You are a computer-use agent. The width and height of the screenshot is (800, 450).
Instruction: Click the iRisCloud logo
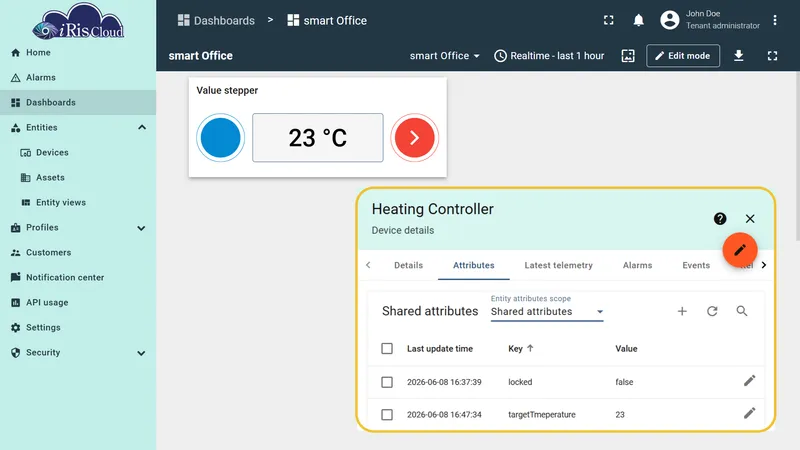(x=78, y=21)
